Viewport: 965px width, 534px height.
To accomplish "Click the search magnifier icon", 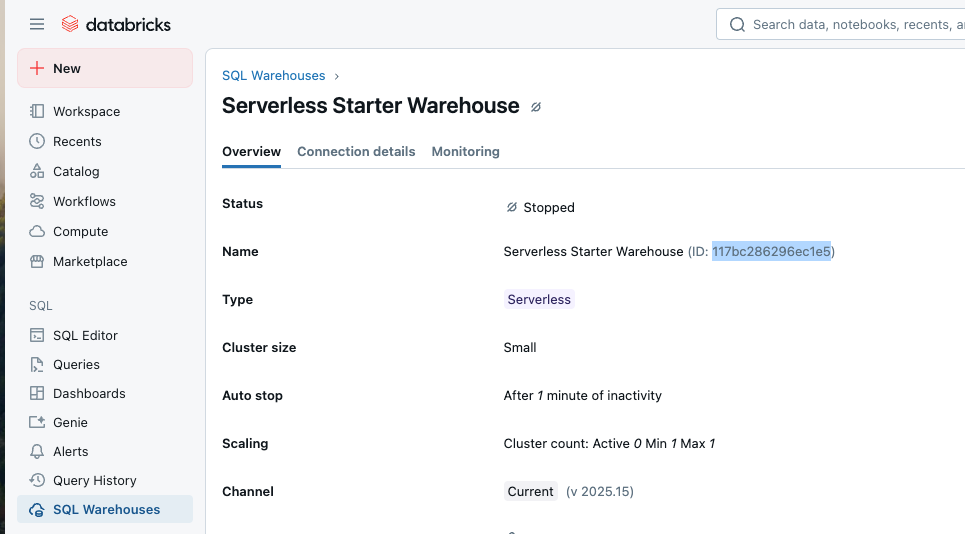I will tap(737, 25).
